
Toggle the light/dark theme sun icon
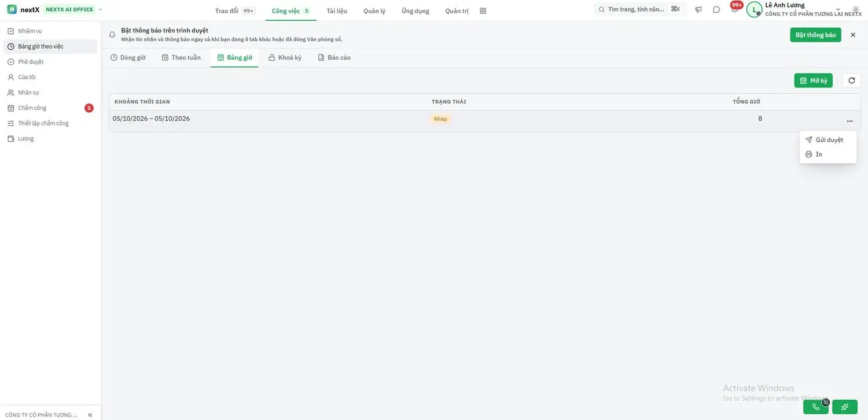856,10
